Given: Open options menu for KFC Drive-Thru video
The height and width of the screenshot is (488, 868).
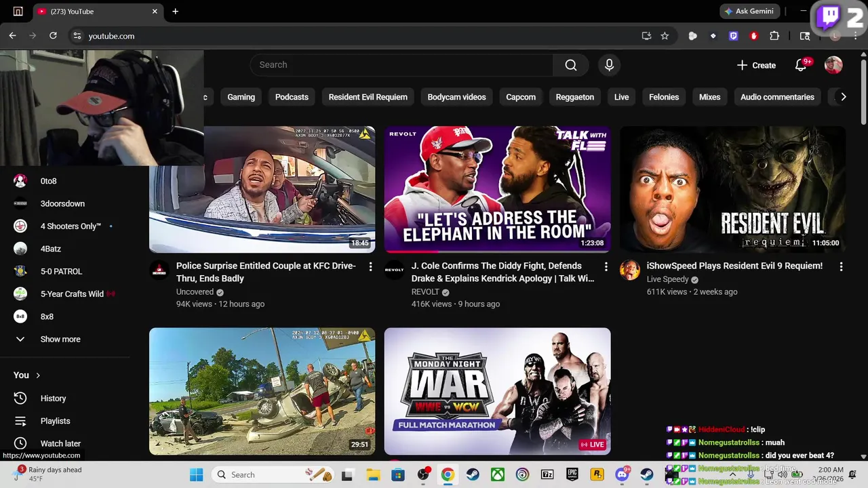Looking at the screenshot, I should [x=370, y=267].
